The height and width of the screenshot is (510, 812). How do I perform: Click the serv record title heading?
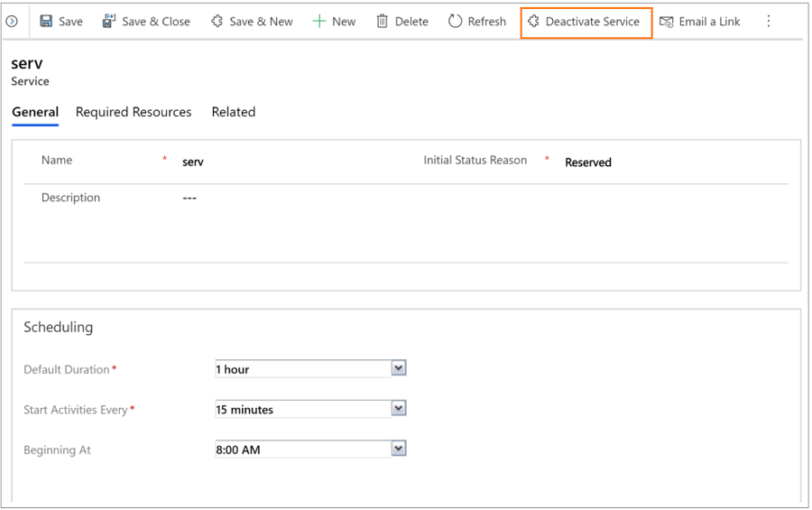coord(27,63)
